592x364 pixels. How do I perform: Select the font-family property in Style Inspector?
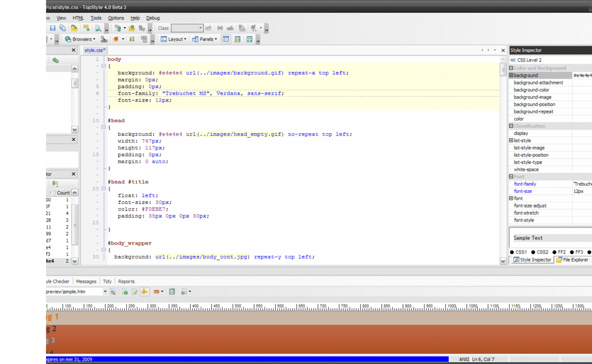tap(525, 184)
